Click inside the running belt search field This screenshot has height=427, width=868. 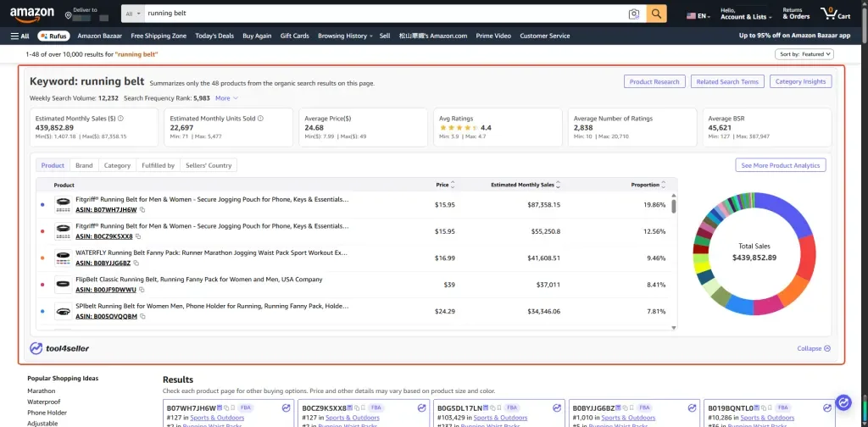point(385,14)
